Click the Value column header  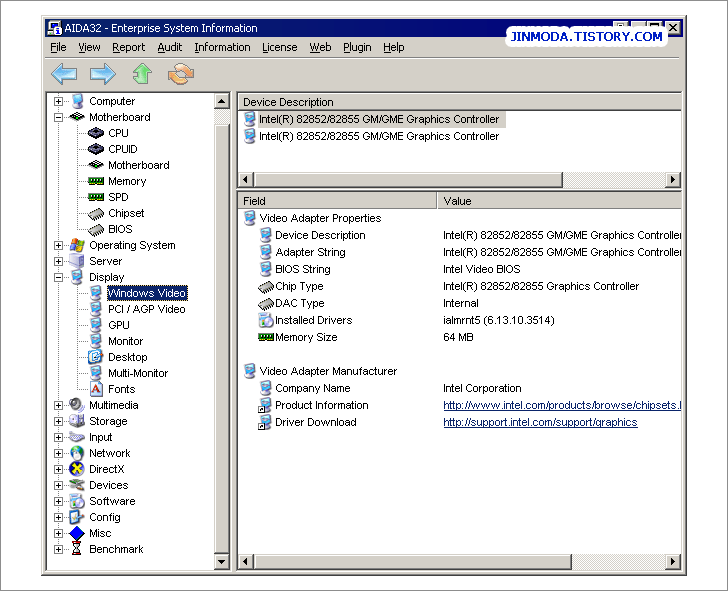(559, 201)
